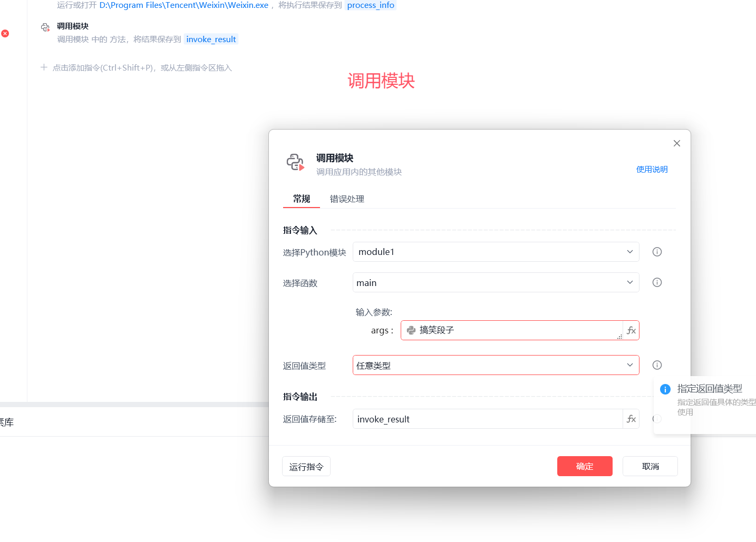This screenshot has width=756, height=542.
Task: Click the invoke_result variable in the step
Action: click(x=211, y=39)
